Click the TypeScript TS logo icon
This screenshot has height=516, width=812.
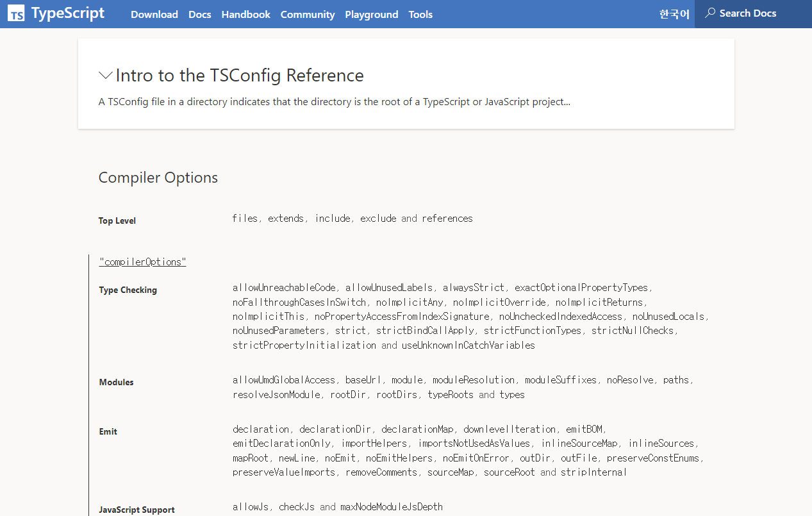17,13
